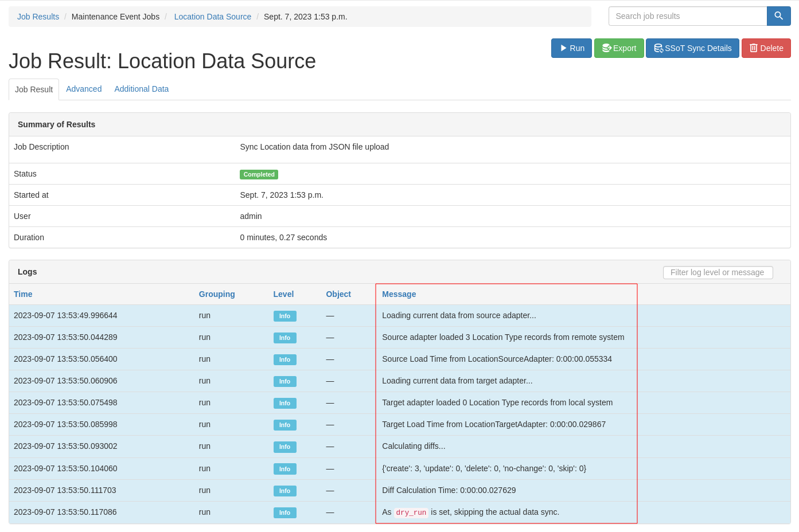Sort the logs by the Time column

(23, 294)
